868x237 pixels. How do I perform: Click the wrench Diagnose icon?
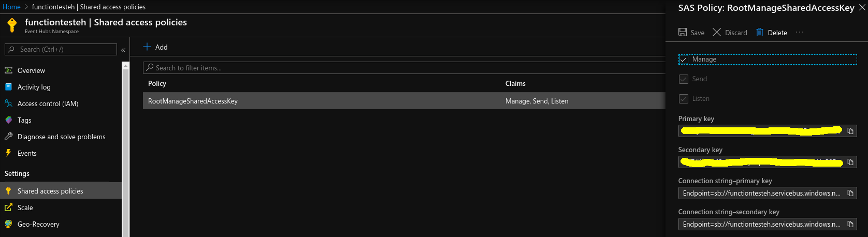[x=8, y=137]
